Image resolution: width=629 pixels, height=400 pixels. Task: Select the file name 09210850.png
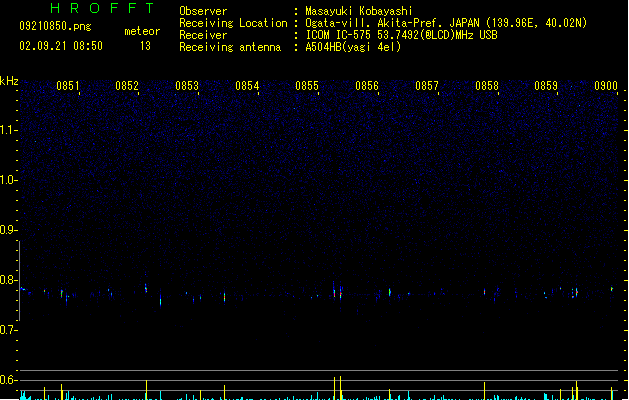coord(55,26)
